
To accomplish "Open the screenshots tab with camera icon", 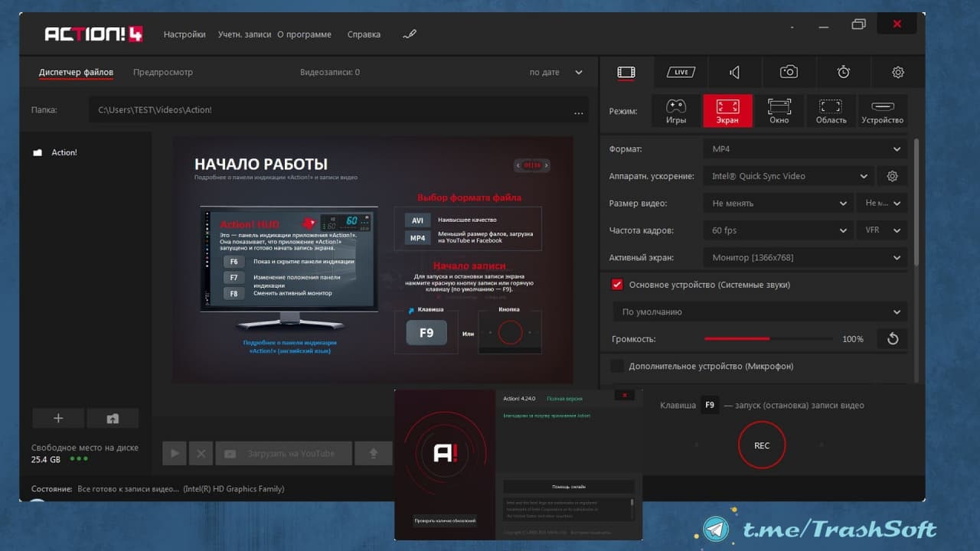I will [x=789, y=72].
